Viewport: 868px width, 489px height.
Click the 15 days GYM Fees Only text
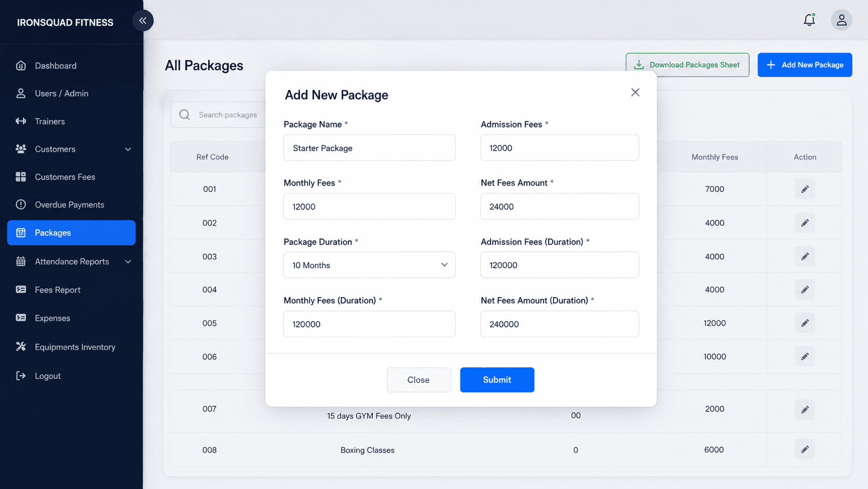369,416
